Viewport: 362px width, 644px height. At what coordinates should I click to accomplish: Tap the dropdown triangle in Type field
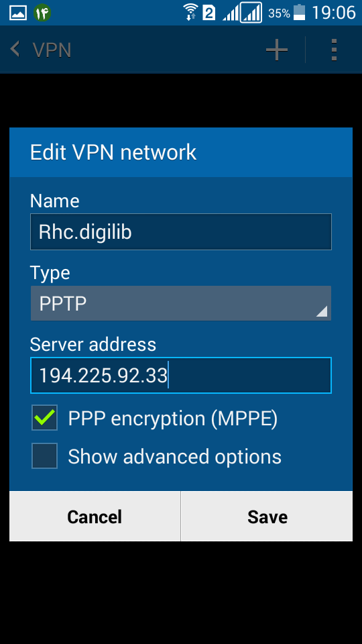click(321, 311)
